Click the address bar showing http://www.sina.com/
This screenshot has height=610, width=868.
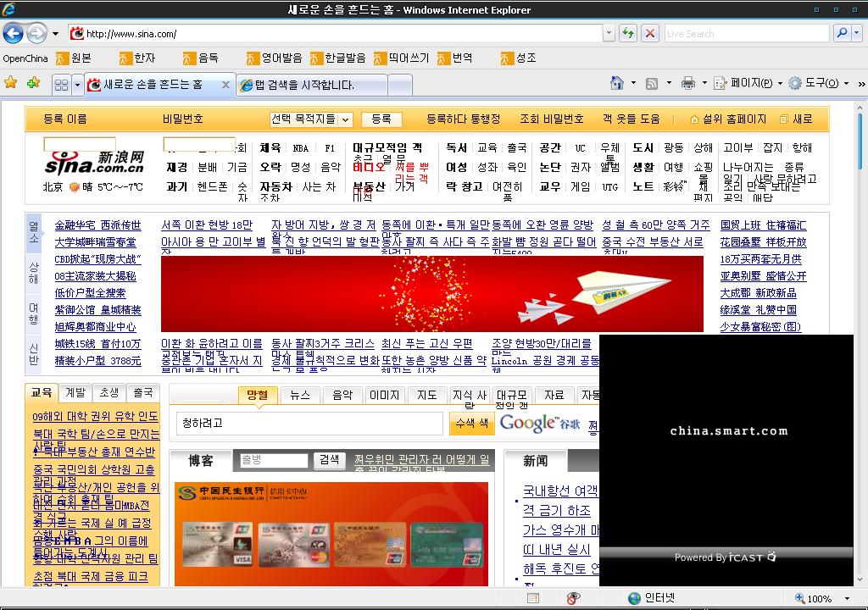point(335,34)
